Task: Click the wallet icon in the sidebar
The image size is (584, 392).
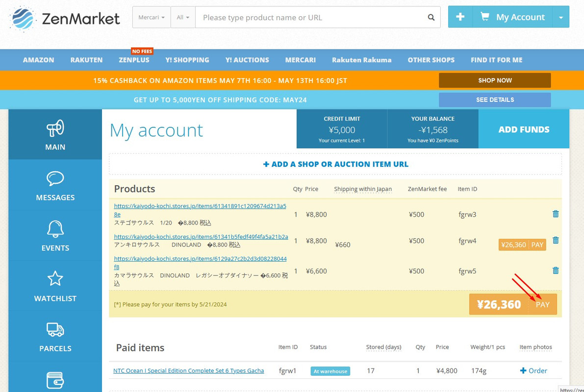Action: pyautogui.click(x=55, y=380)
